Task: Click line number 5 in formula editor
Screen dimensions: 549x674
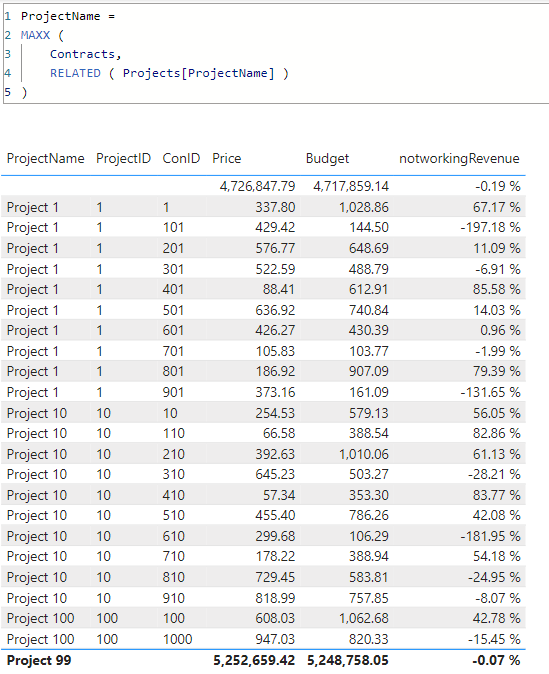Action: [8, 92]
